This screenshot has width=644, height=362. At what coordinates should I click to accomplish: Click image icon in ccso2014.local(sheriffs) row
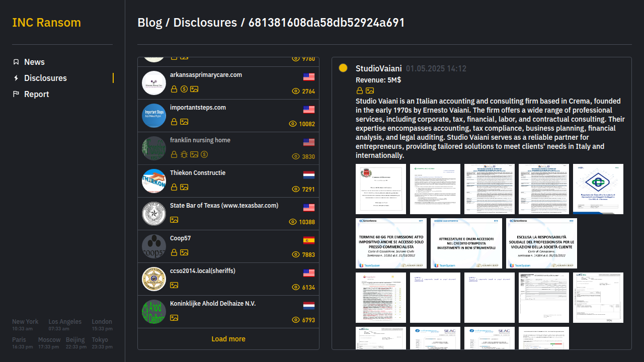tap(174, 285)
